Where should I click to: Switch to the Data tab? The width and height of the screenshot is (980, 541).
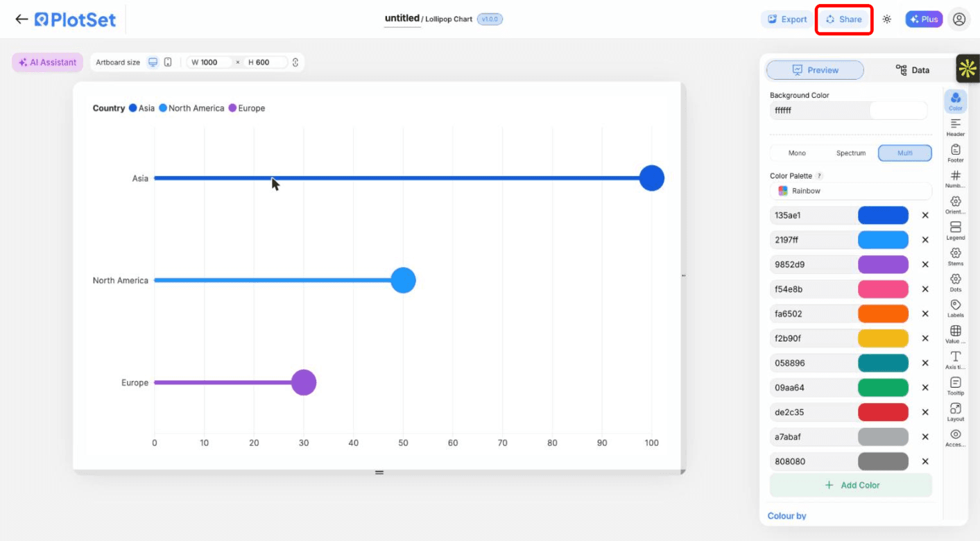[913, 70]
